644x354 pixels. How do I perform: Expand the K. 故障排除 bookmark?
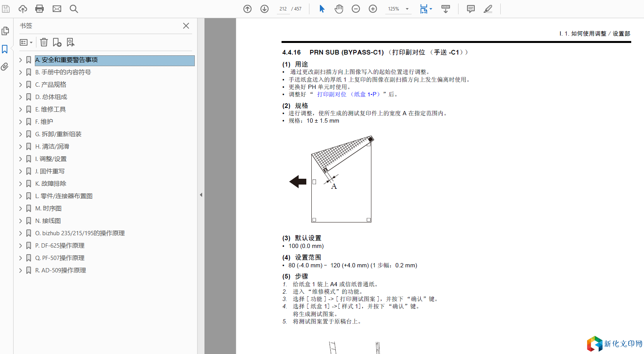[21, 184]
